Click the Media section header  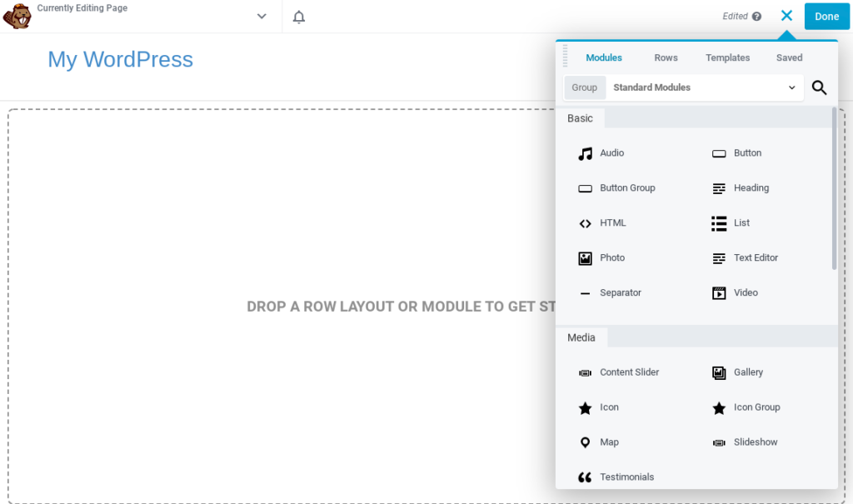[x=581, y=337]
